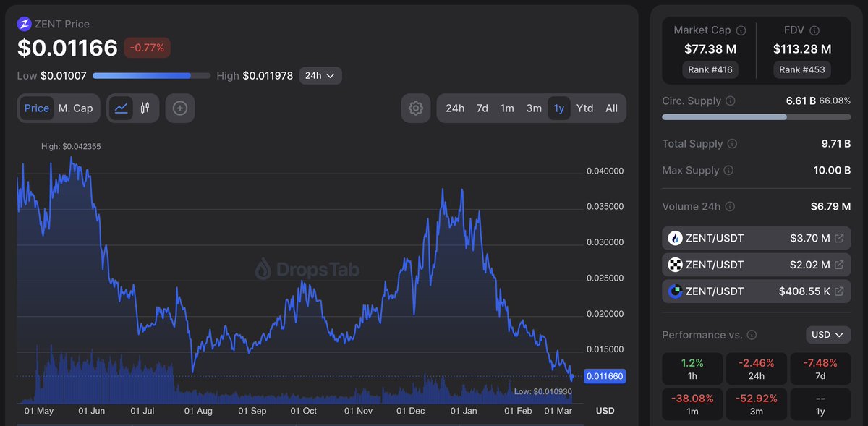The image size is (868, 426).
Task: Click the 24h performance tile -2.46%
Action: (757, 369)
